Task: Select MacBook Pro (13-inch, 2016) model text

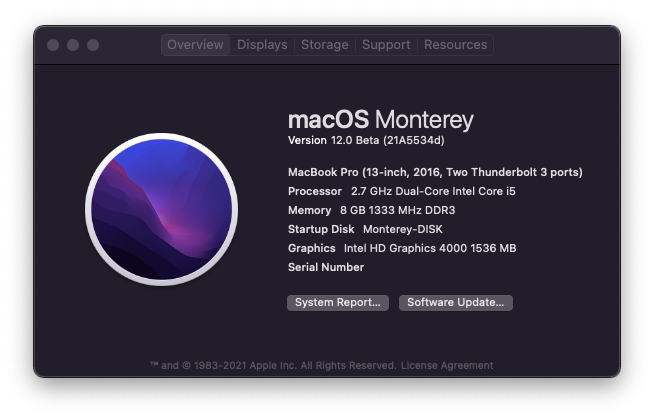Action: (435, 172)
